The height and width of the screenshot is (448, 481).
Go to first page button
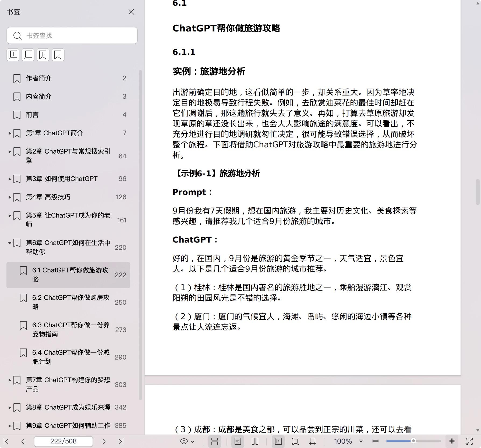pos(6,441)
